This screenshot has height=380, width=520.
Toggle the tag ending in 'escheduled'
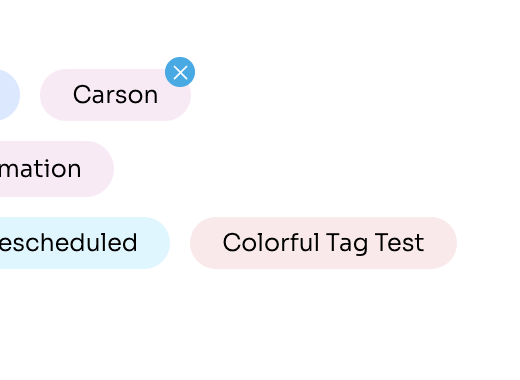[x=85, y=243]
